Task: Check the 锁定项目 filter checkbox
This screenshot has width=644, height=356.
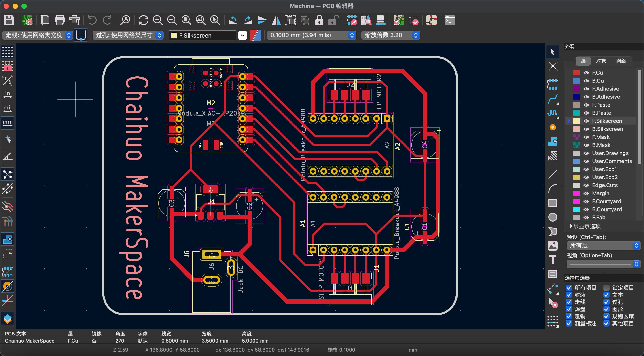Action: point(606,288)
